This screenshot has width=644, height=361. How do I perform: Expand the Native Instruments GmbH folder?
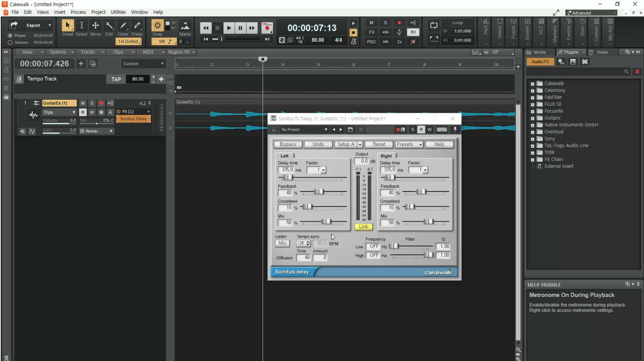tap(532, 125)
